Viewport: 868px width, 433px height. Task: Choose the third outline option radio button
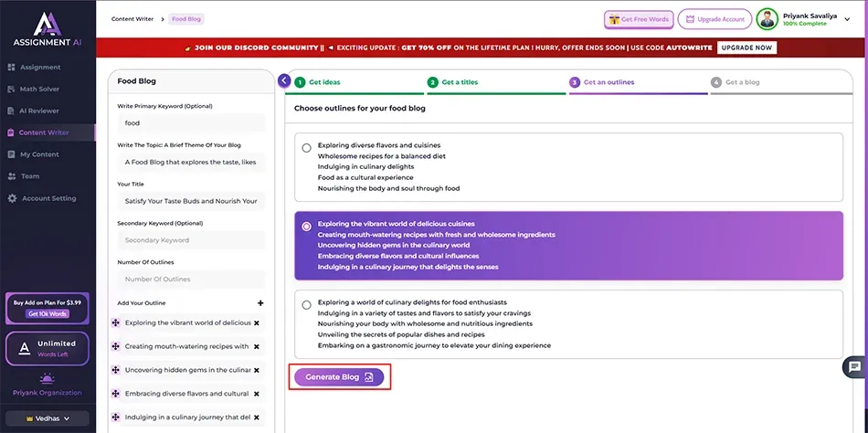(306, 305)
